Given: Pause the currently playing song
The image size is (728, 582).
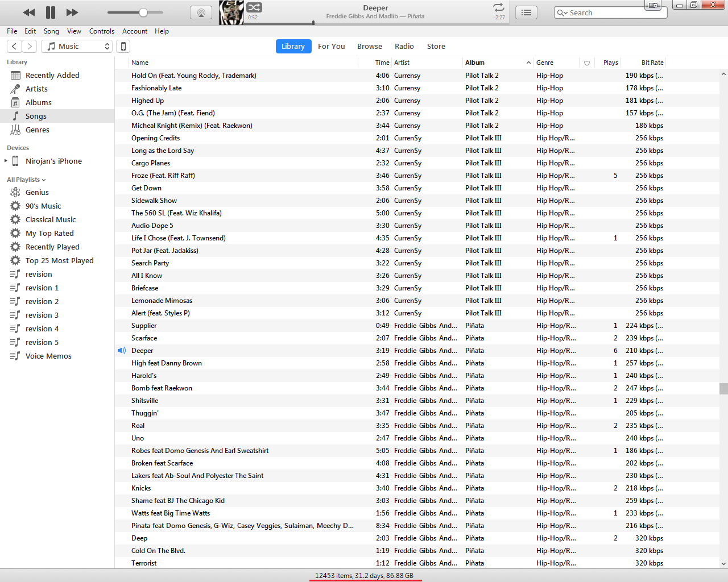Looking at the screenshot, I should [51, 13].
